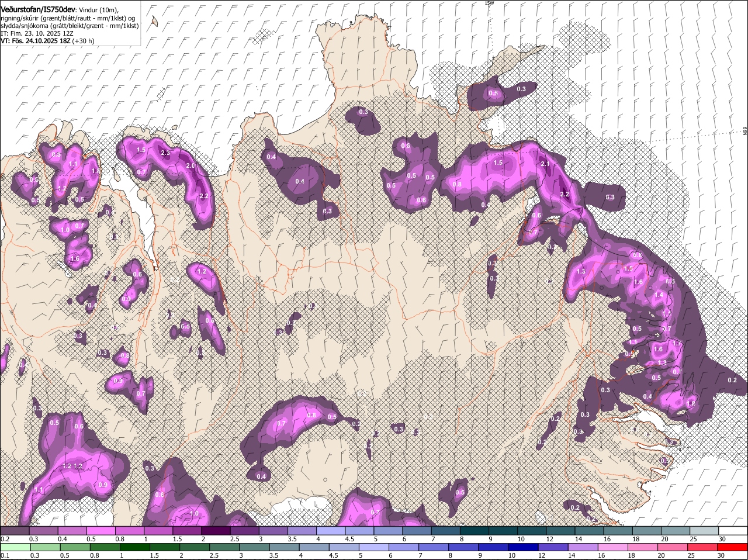Click the 0.1 label on the green rain scale
The width and height of the screenshot is (748, 560).
[x=5, y=555]
